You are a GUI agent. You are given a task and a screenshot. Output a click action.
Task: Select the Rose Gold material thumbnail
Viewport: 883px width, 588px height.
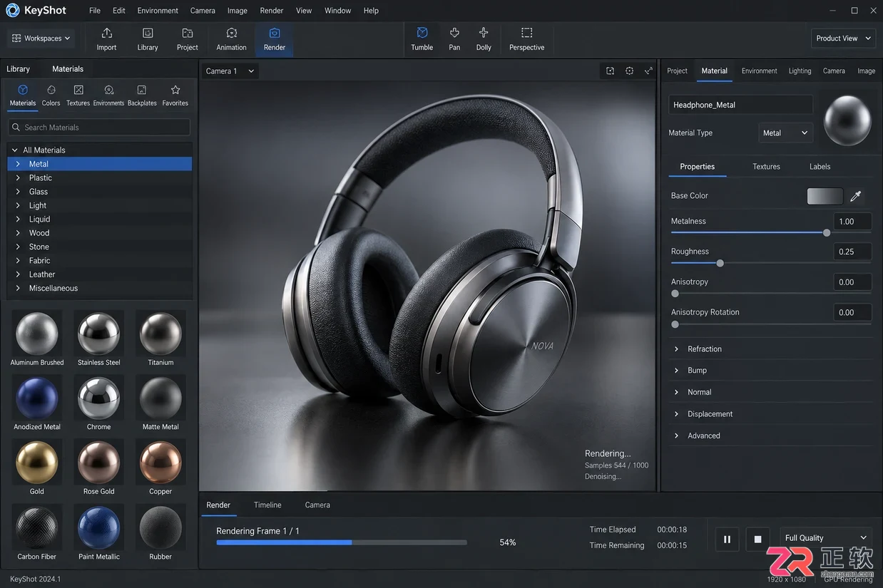[98, 467]
